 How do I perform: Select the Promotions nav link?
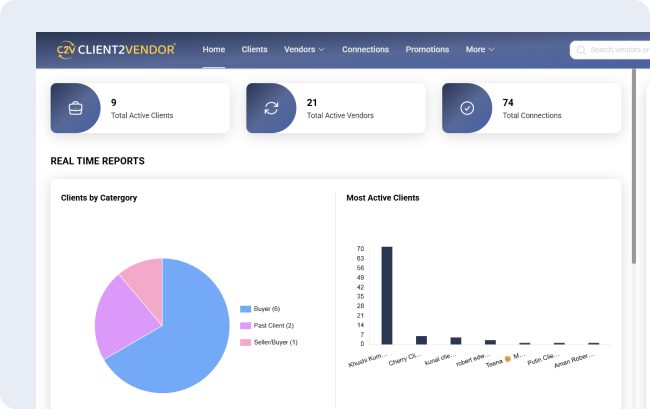click(427, 49)
